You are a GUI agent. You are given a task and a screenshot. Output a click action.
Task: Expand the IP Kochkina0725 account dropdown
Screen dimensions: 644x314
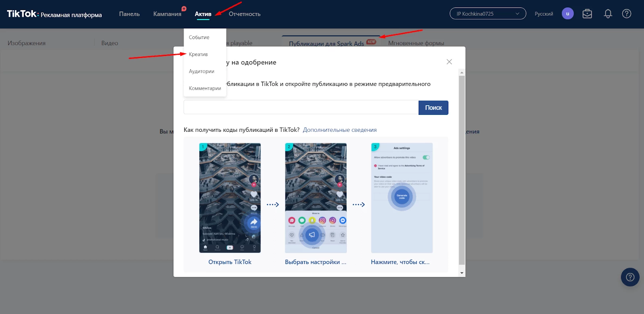[x=488, y=14]
